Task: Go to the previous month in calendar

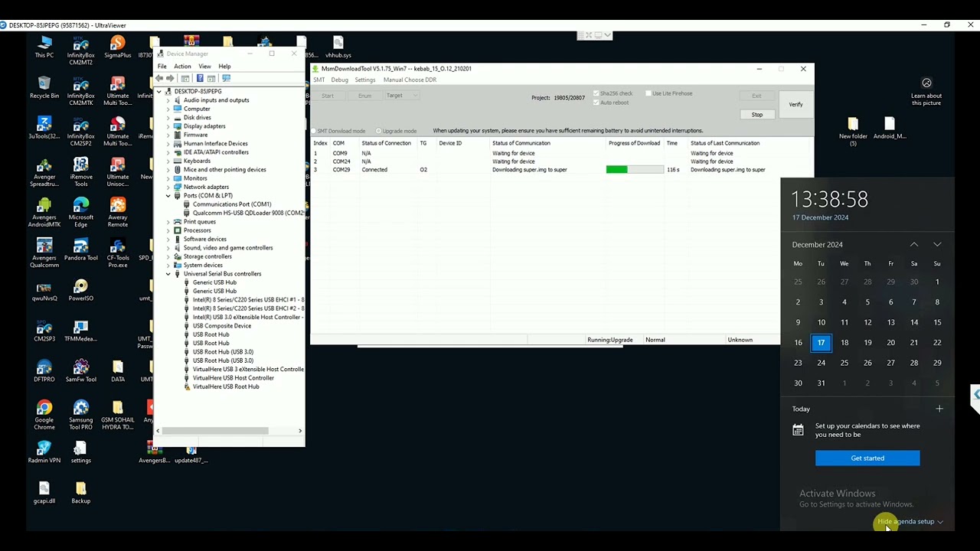Action: pyautogui.click(x=914, y=244)
